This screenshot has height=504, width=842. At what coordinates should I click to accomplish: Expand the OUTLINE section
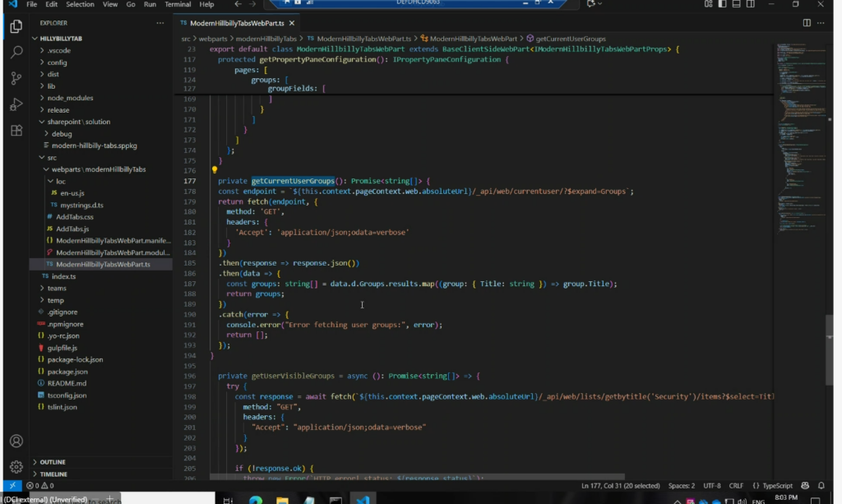(x=53, y=462)
